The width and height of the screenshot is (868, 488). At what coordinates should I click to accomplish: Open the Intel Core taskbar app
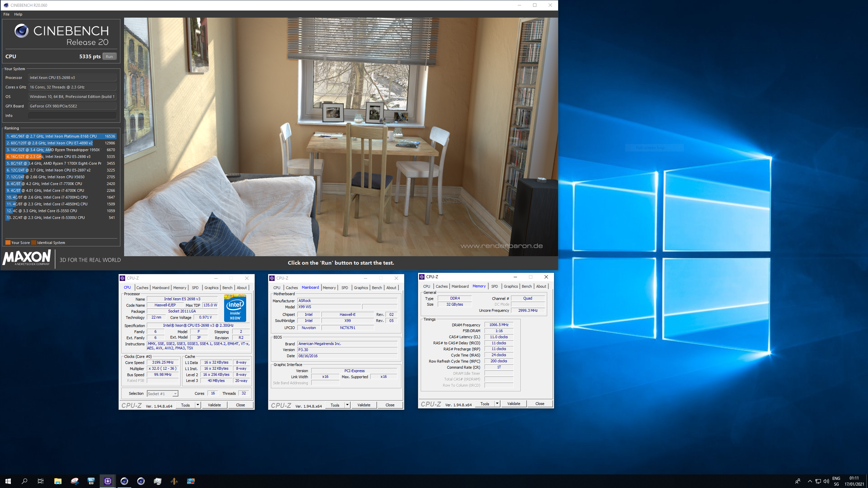tap(191, 481)
